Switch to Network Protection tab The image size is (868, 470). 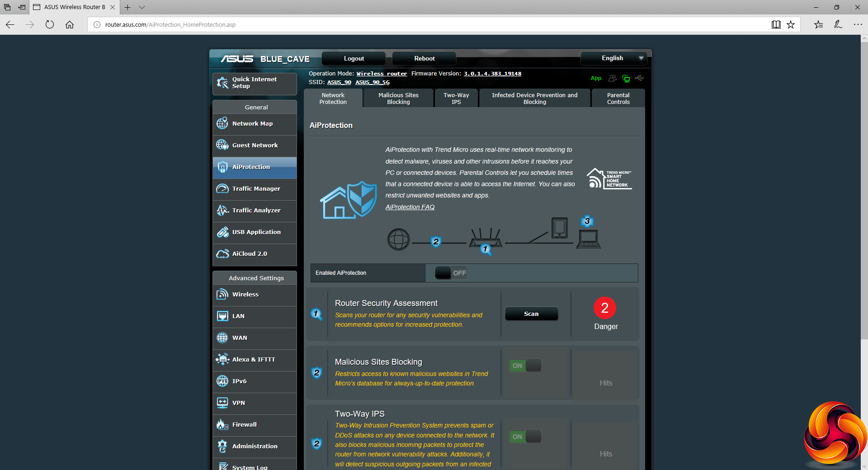(x=333, y=99)
